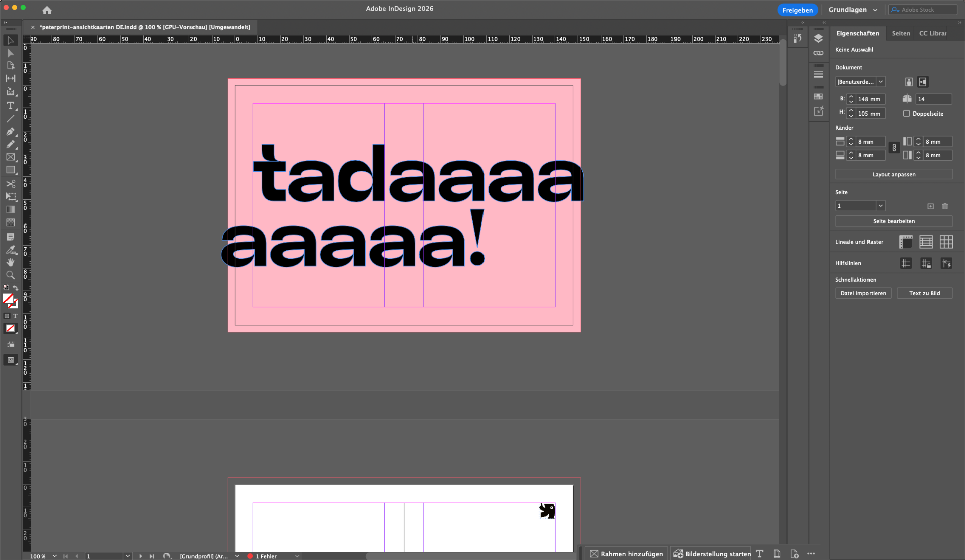Select the Zoom tool

(10, 275)
